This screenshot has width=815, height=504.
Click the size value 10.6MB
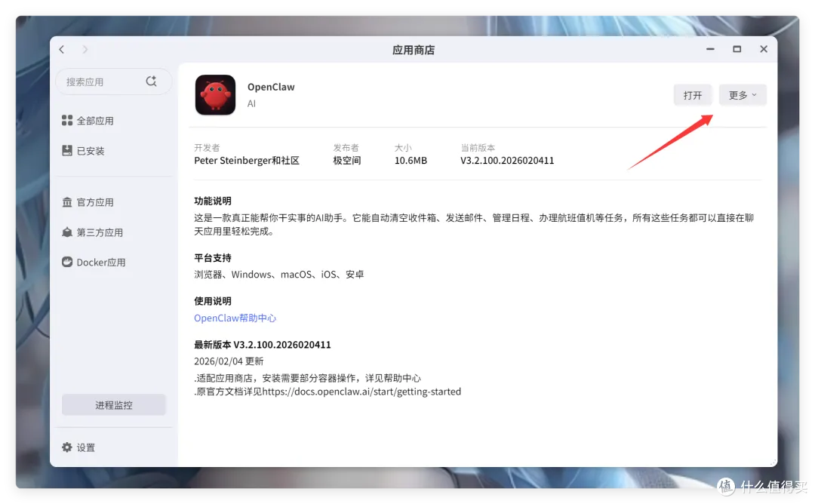click(x=411, y=161)
